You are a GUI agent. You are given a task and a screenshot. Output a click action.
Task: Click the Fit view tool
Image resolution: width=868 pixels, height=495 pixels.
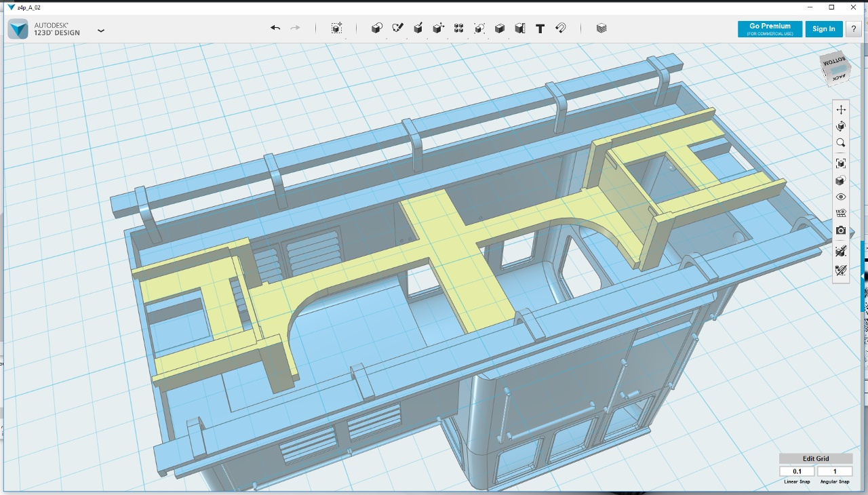coord(841,163)
